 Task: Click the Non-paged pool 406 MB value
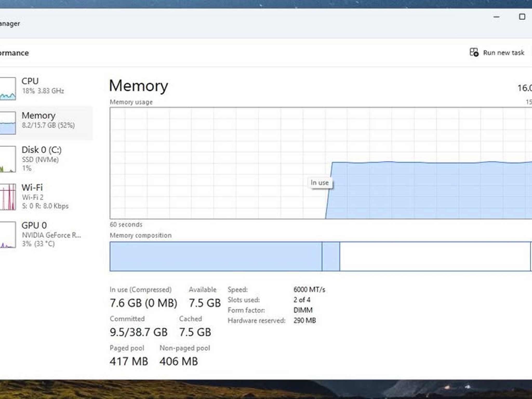[179, 361]
